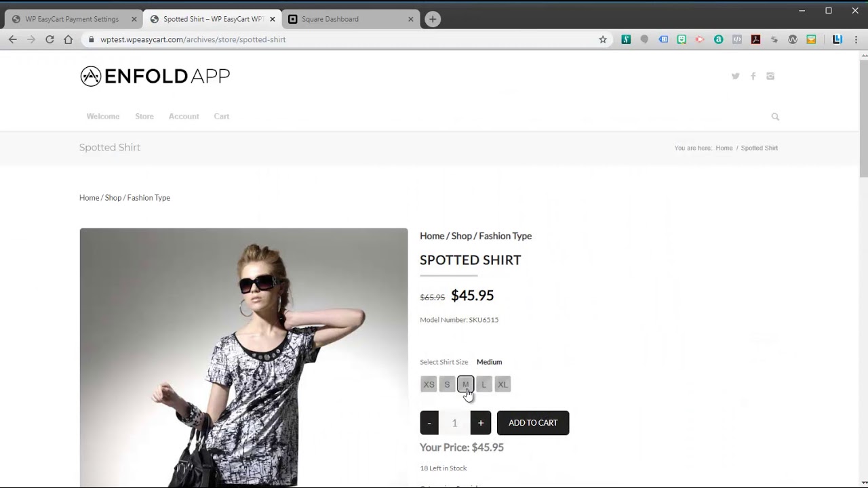This screenshot has width=868, height=488.
Task: Select shirt size XL
Action: [x=502, y=384]
